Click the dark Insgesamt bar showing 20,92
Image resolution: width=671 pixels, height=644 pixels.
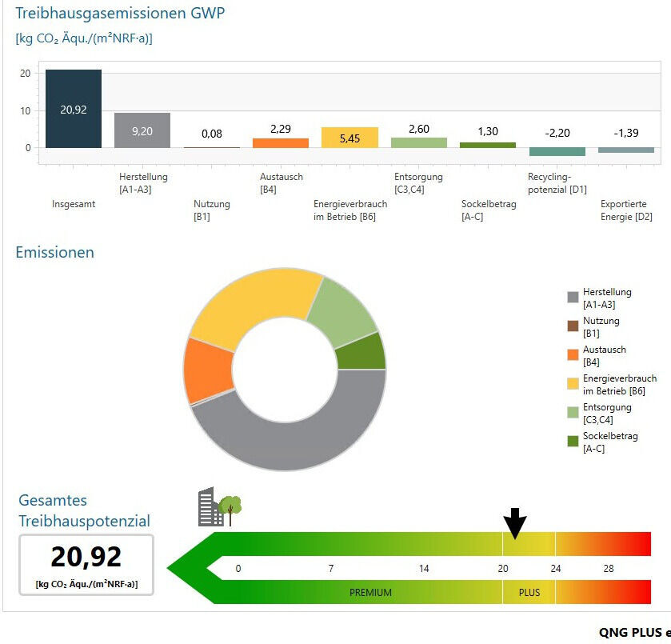point(74,110)
